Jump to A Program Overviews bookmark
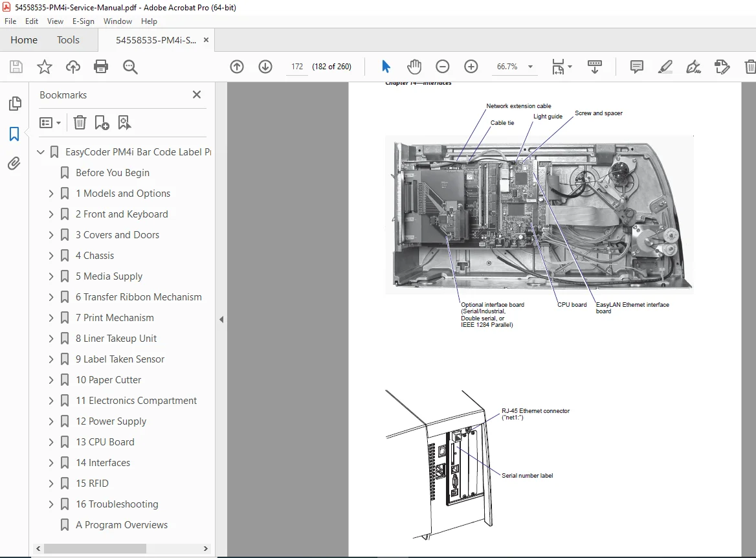 click(x=122, y=525)
